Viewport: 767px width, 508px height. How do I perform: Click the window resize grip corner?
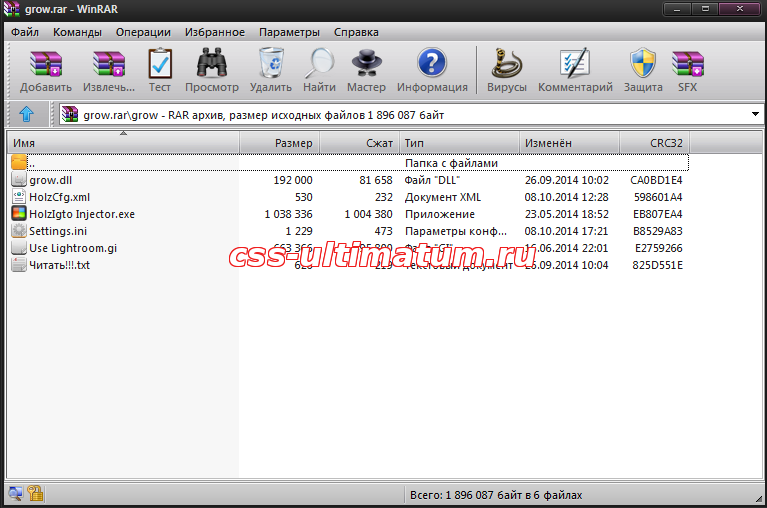tap(759, 498)
